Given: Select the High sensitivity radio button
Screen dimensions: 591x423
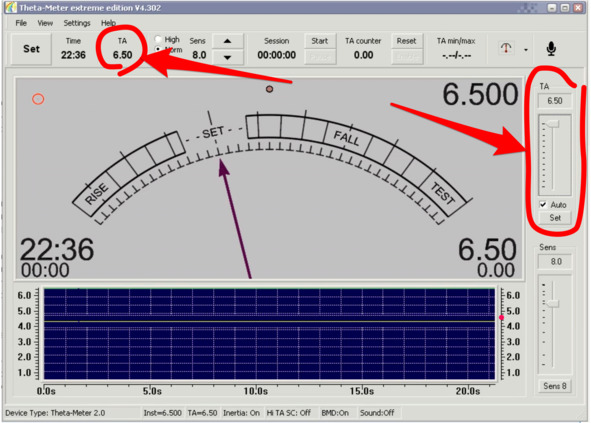Looking at the screenshot, I should click(158, 39).
